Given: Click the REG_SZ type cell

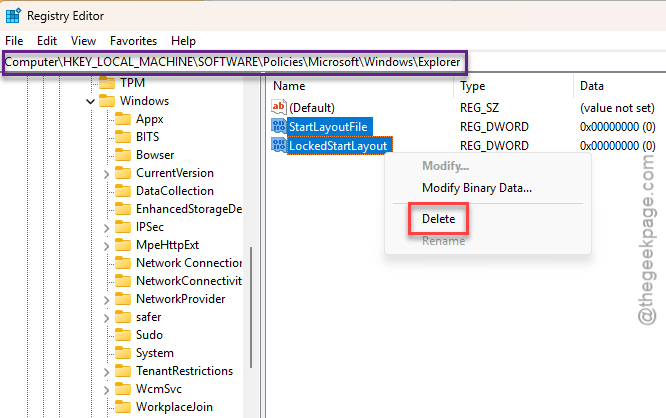Looking at the screenshot, I should (479, 108).
